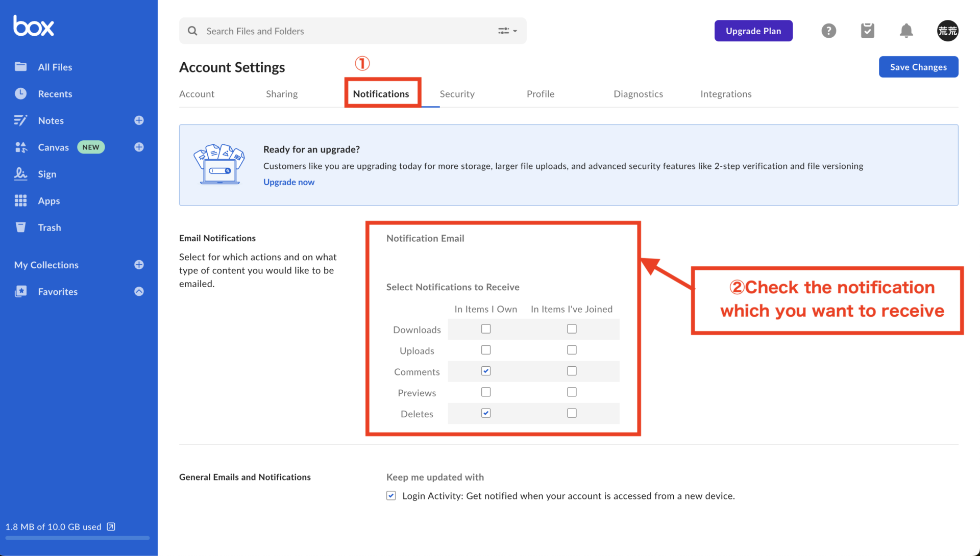Follow the Upgrade now link
The height and width of the screenshot is (556, 980).
[288, 182]
